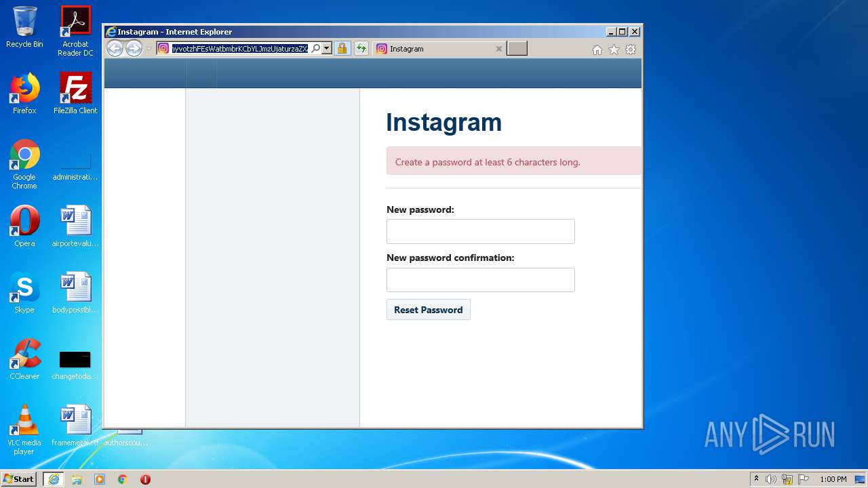Select the framemetal.rtf document

75,426
